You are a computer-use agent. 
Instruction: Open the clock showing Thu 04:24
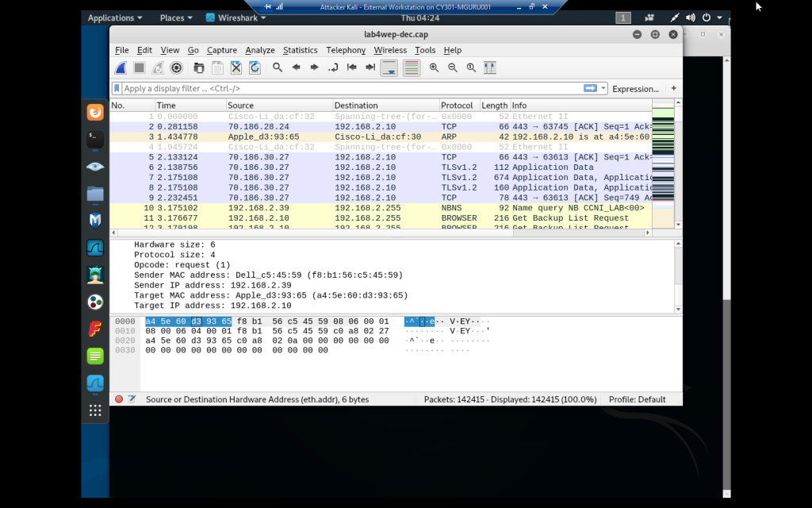420,17
